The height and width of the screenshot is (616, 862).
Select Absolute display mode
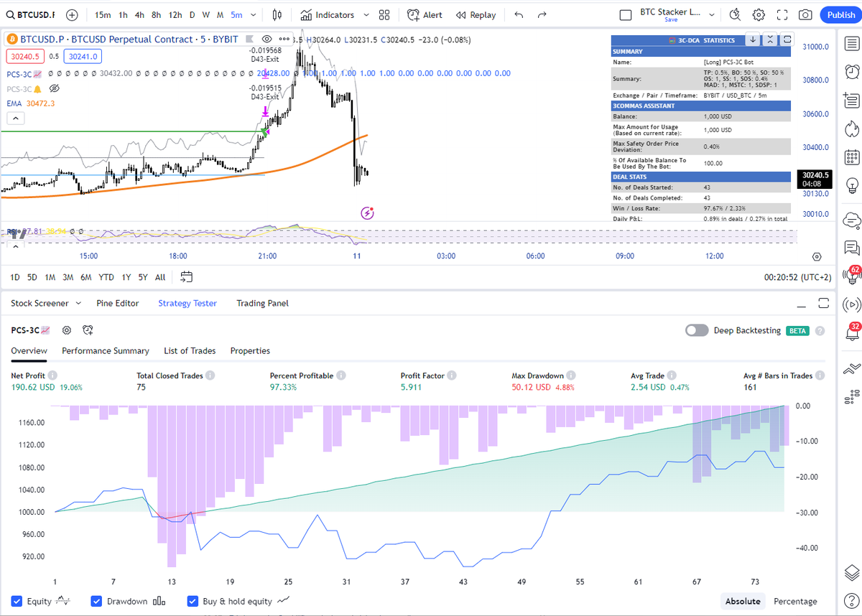(x=743, y=602)
